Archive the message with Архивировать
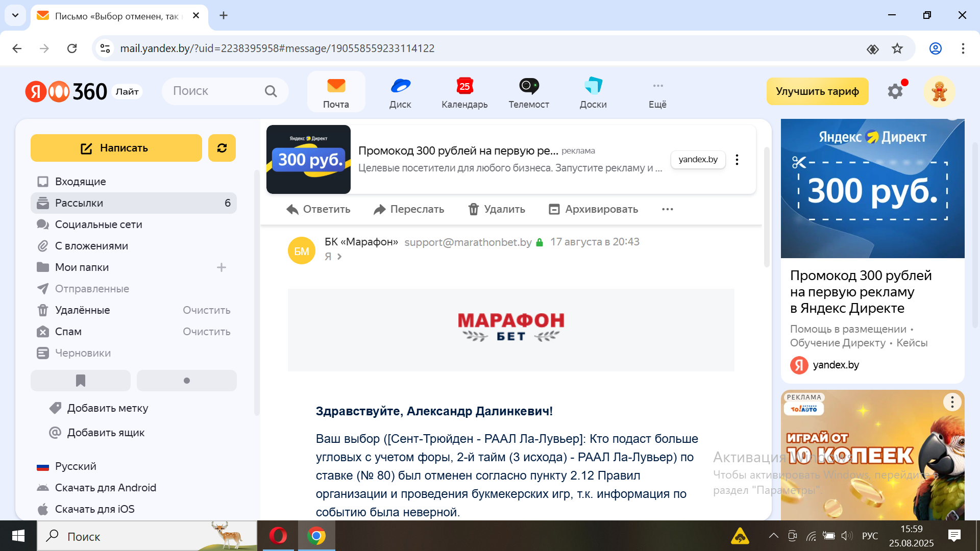 593,209
